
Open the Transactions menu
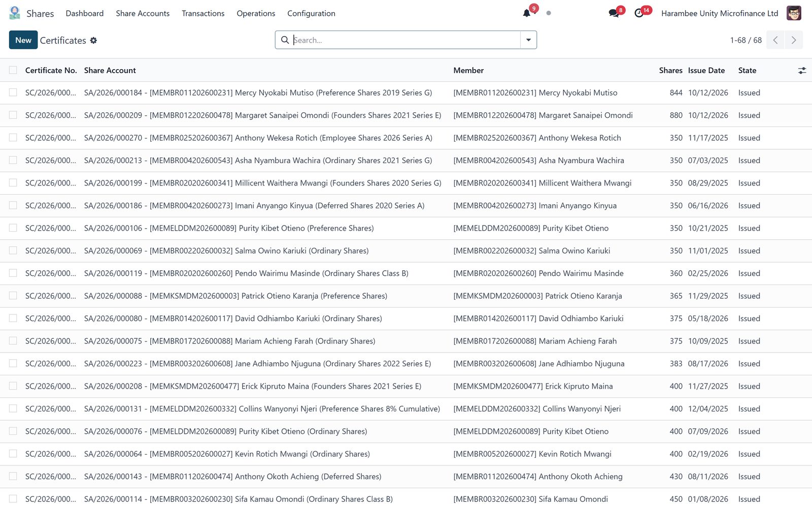point(203,13)
